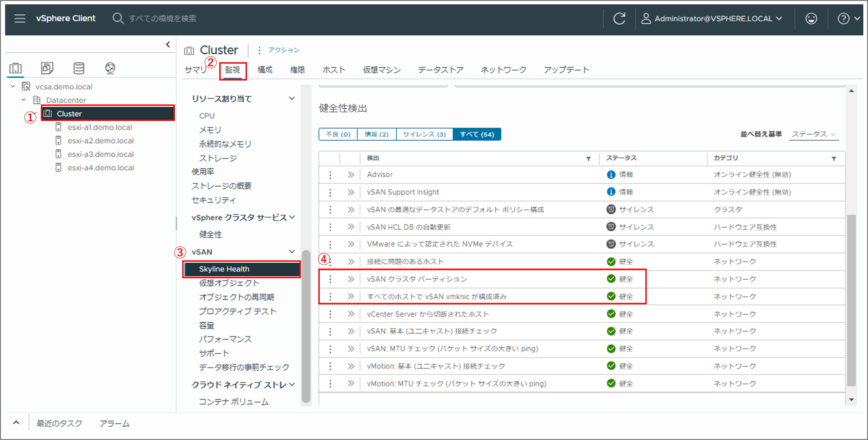Switch to VMs and Templates inventory view
The height and width of the screenshot is (440, 868).
point(47,68)
